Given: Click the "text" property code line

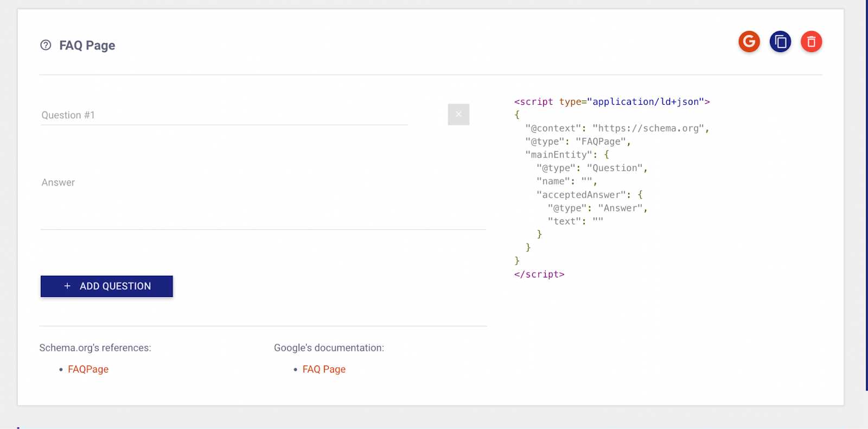Looking at the screenshot, I should tap(576, 222).
